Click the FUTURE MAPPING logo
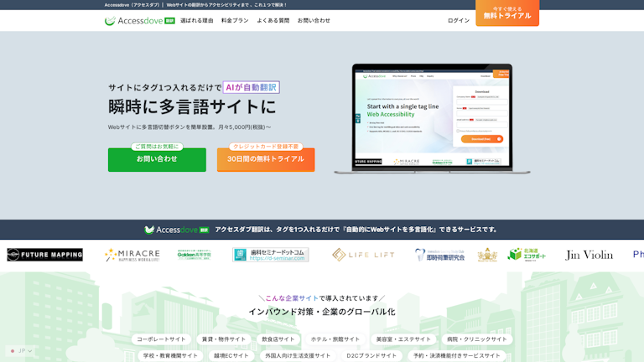The height and width of the screenshot is (362, 644). coord(44,255)
